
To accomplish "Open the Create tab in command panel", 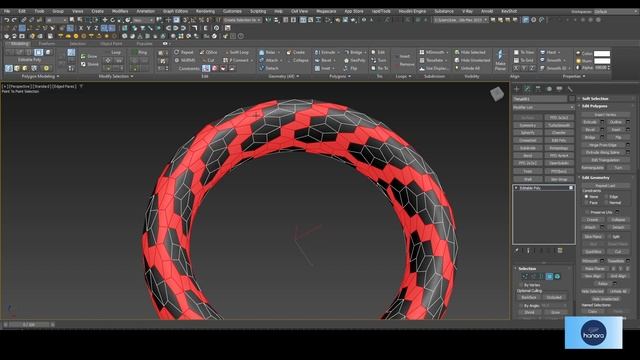I will (517, 89).
